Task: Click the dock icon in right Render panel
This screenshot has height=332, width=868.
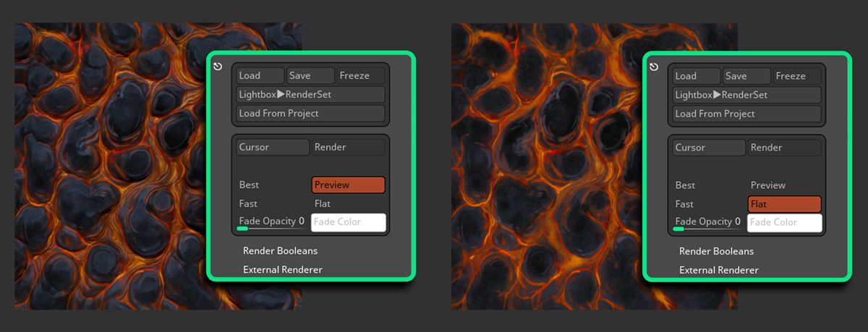Action: click(655, 67)
